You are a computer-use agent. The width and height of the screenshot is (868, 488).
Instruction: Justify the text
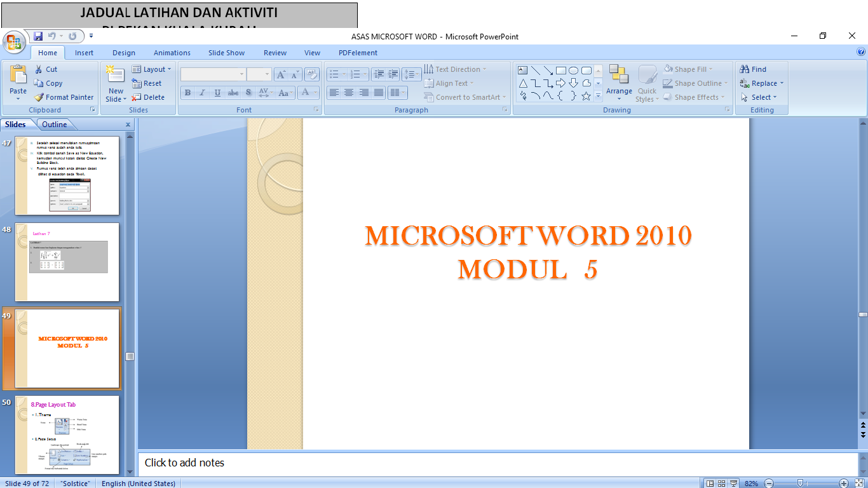coord(379,93)
